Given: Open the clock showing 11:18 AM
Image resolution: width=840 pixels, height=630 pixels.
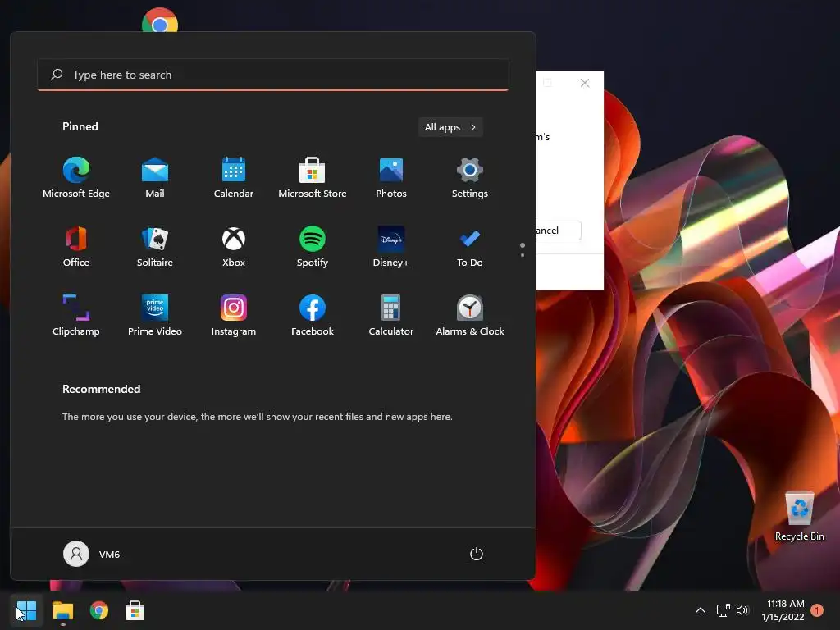Looking at the screenshot, I should pos(783,610).
